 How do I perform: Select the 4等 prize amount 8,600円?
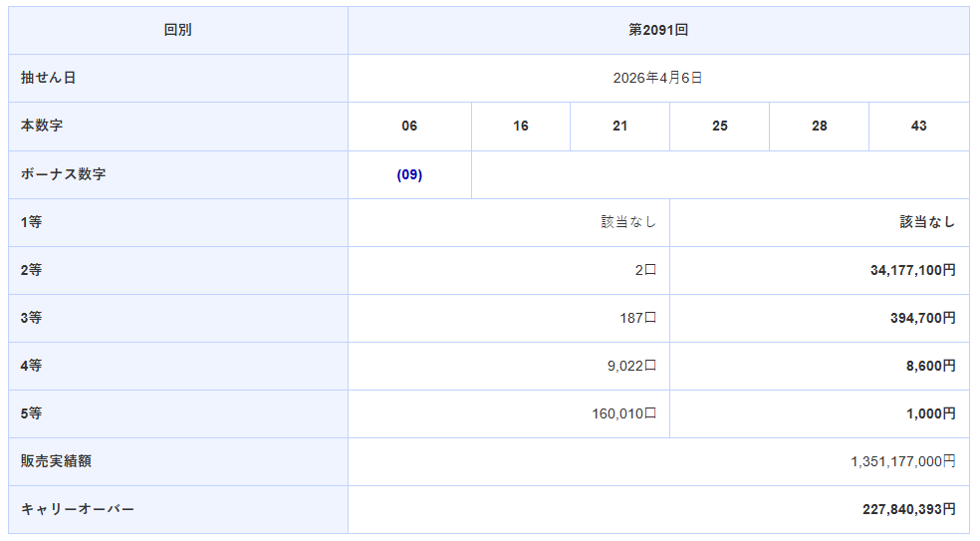pyautogui.click(x=930, y=366)
